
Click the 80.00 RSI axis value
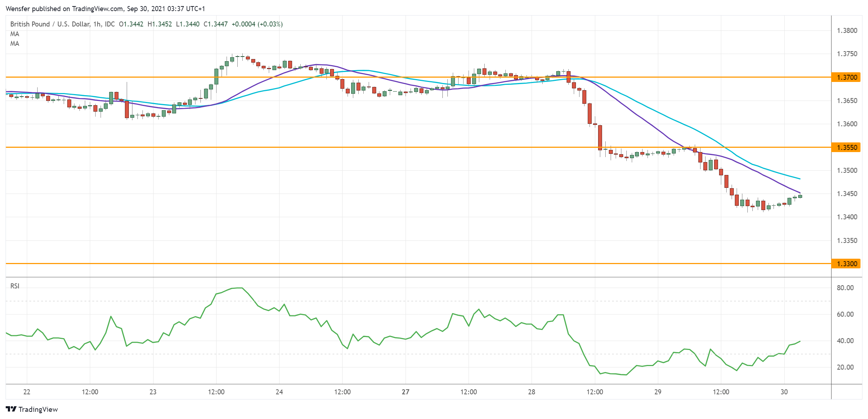[x=845, y=288]
